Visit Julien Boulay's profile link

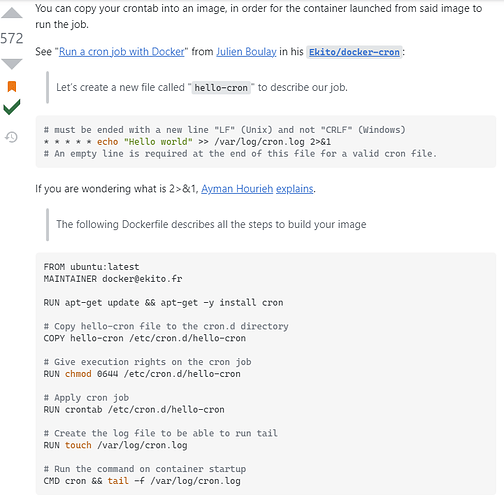[246, 52]
